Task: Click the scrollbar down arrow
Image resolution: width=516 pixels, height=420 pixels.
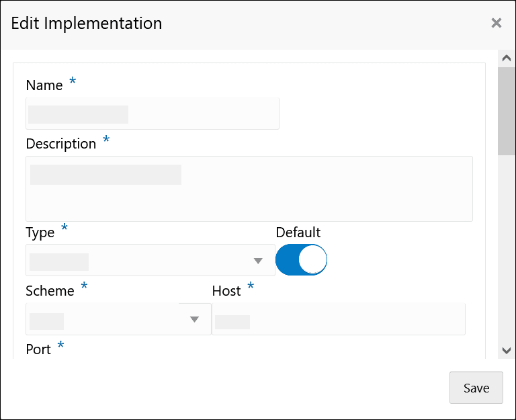Action: [x=507, y=350]
